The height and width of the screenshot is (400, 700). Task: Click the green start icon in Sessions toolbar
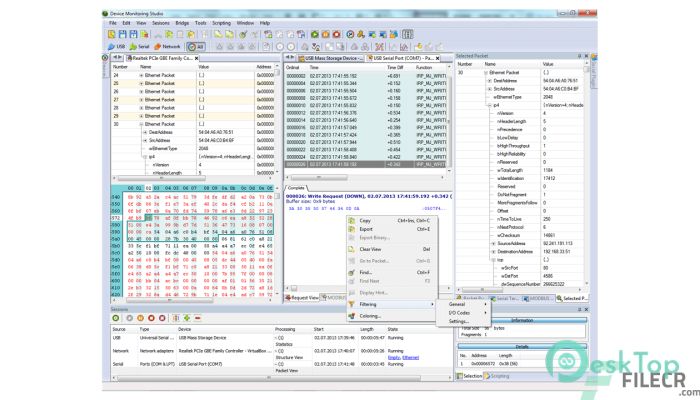coord(116,318)
